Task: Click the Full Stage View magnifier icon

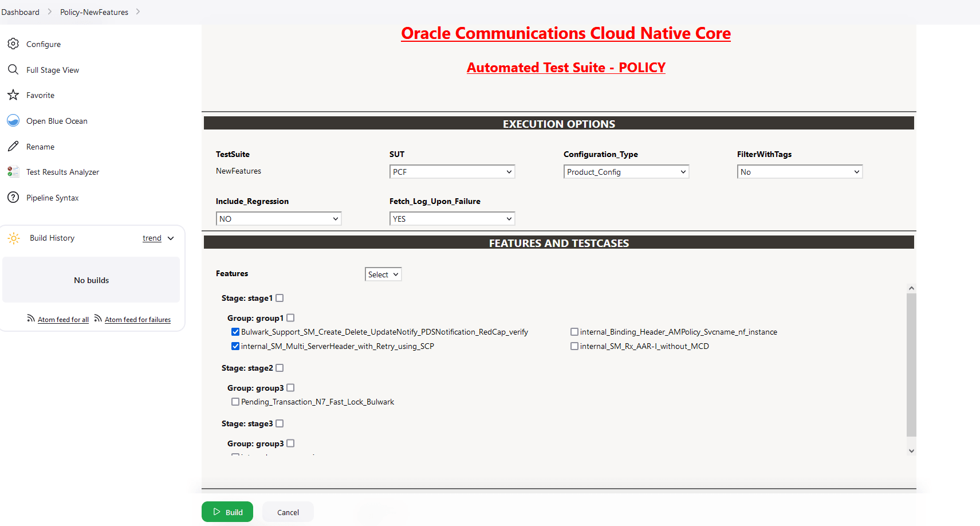Action: tap(13, 70)
